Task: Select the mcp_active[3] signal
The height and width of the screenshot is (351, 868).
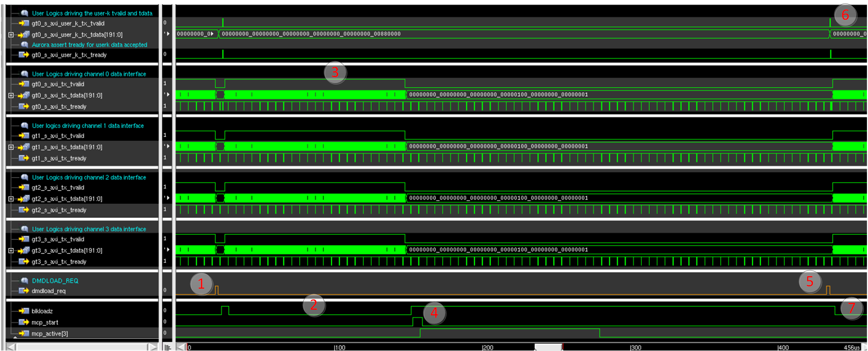Action: 49,334
